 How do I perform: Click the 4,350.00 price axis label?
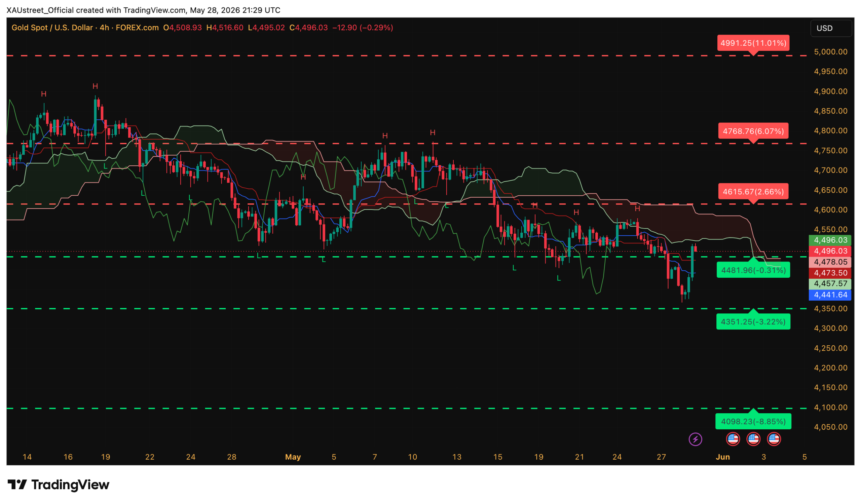pos(831,309)
